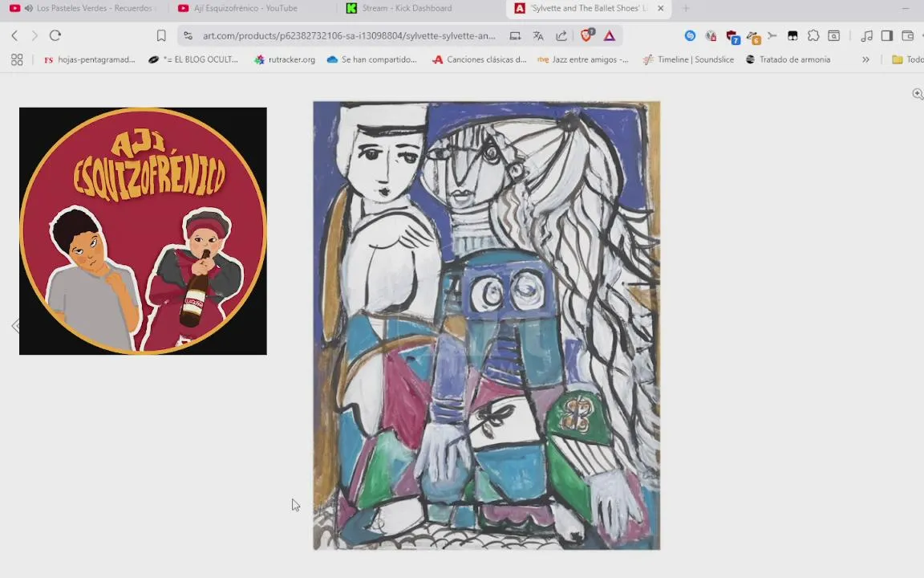Click the Sylvette painting image

pos(487,326)
